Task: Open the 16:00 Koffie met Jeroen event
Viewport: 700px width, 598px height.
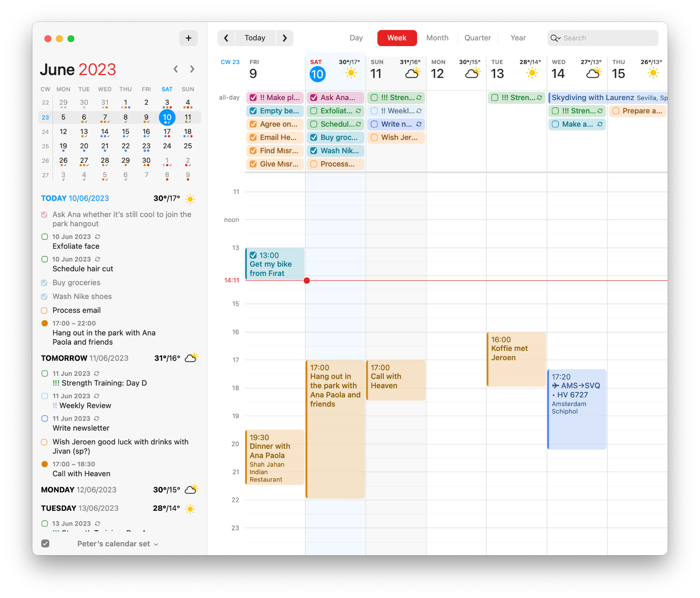Action: [x=516, y=359]
